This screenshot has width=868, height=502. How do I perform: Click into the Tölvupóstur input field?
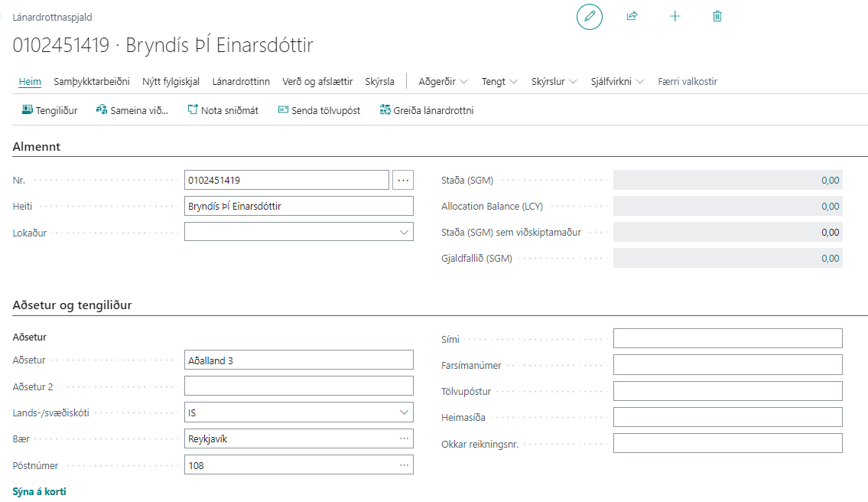[727, 391]
